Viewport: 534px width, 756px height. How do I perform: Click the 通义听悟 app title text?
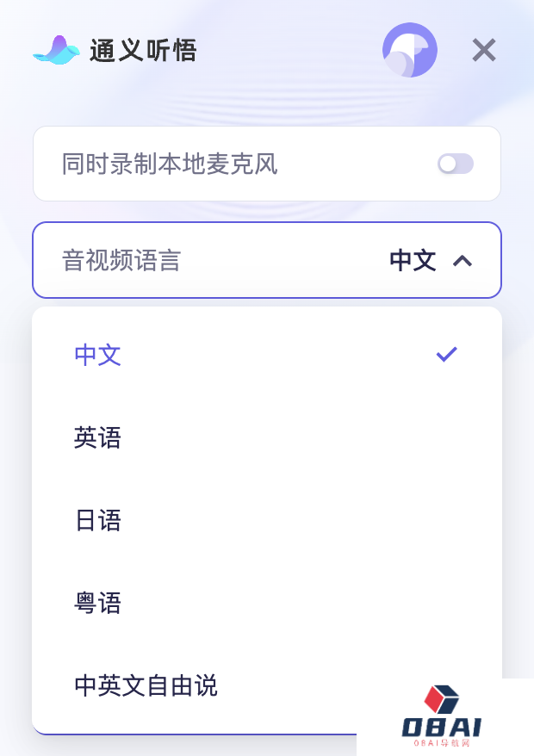[143, 51]
